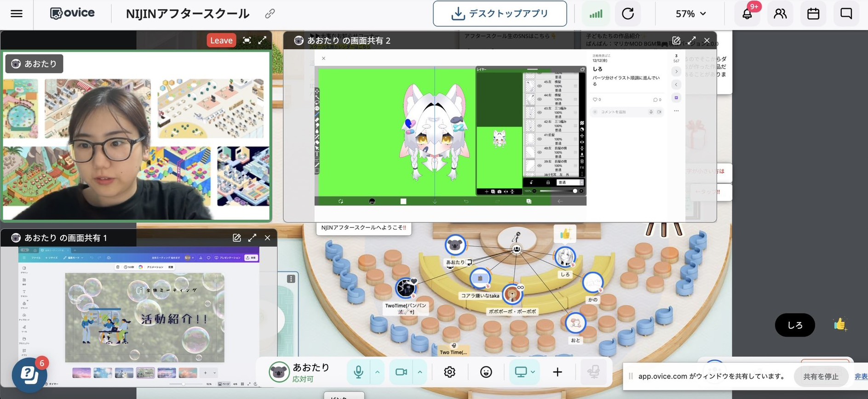Image resolution: width=868 pixels, height=399 pixels.
Task: Expand あおたり の画面共有 2 to fullscreen
Action: pyautogui.click(x=692, y=40)
